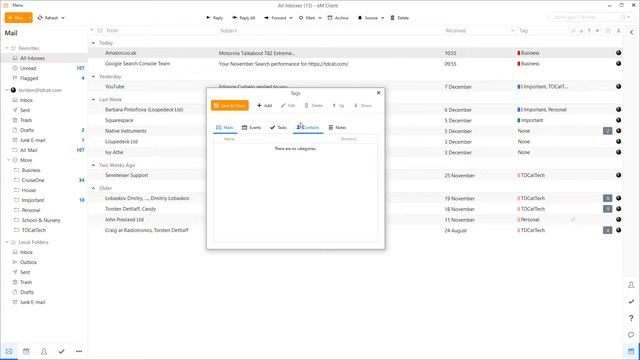Open the Refresh dropdown arrow

(x=63, y=18)
